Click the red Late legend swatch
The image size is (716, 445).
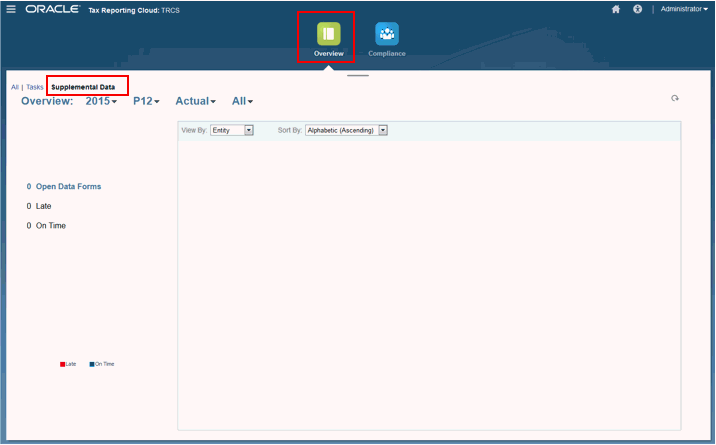(x=63, y=364)
